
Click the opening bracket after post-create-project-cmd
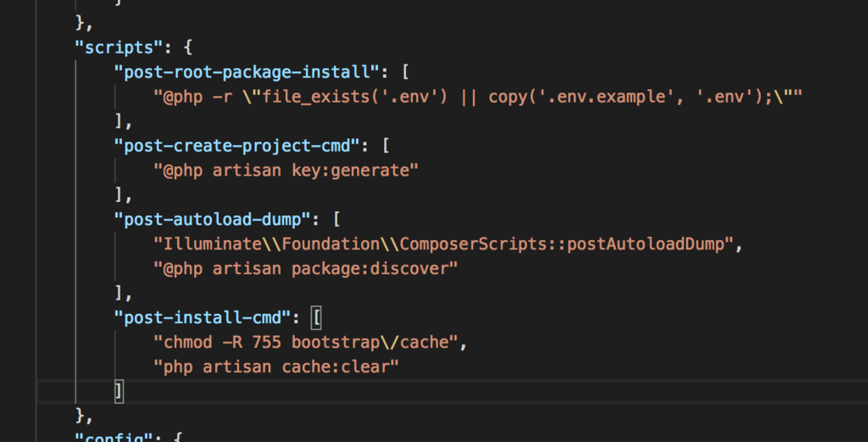[386, 146]
